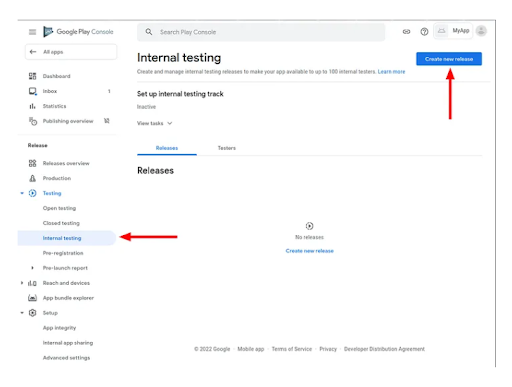Open Releases overview in sidebar
This screenshot has width=512, height=387.
[x=66, y=163]
